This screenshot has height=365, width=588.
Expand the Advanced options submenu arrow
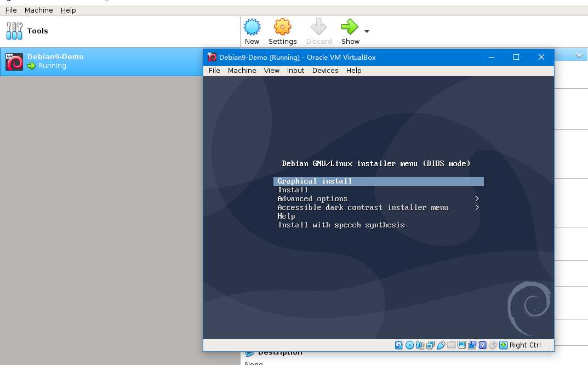click(477, 198)
